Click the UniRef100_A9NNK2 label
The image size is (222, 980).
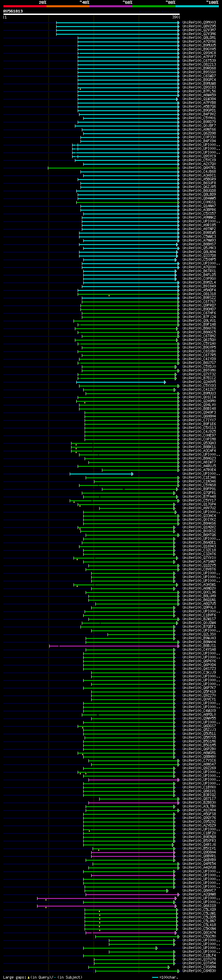pyautogui.click(x=199, y=217)
